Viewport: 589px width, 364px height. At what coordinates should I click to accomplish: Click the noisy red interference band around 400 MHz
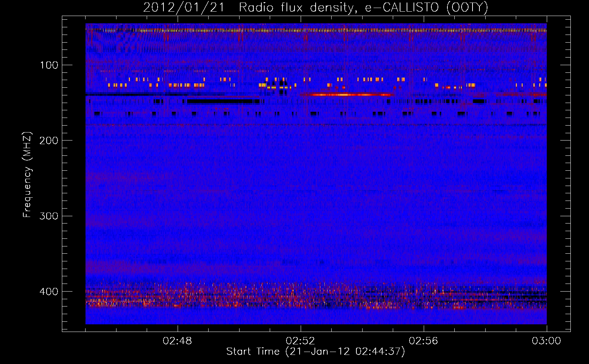[316, 295]
